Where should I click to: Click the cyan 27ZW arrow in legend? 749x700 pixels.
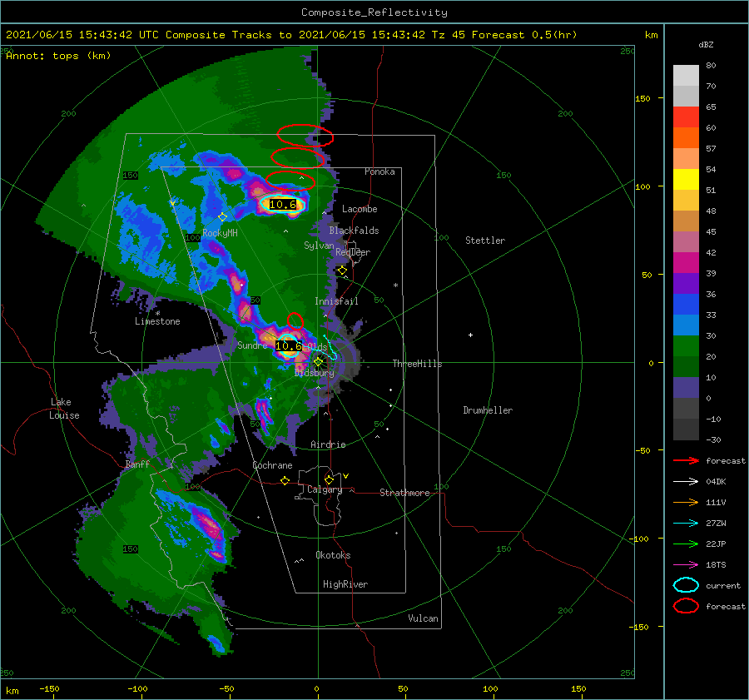pyautogui.click(x=686, y=524)
